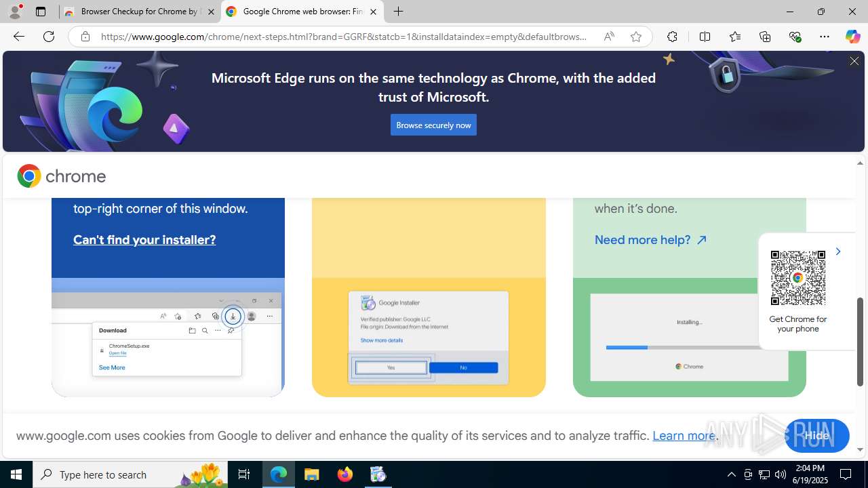Click the page vertical scrollbar thumb
Viewport: 868px width, 488px height.
tap(860, 342)
